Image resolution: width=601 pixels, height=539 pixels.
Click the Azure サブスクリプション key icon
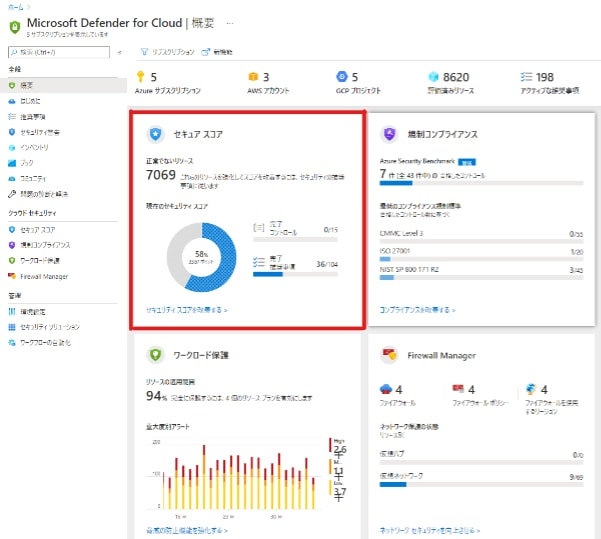(141, 77)
